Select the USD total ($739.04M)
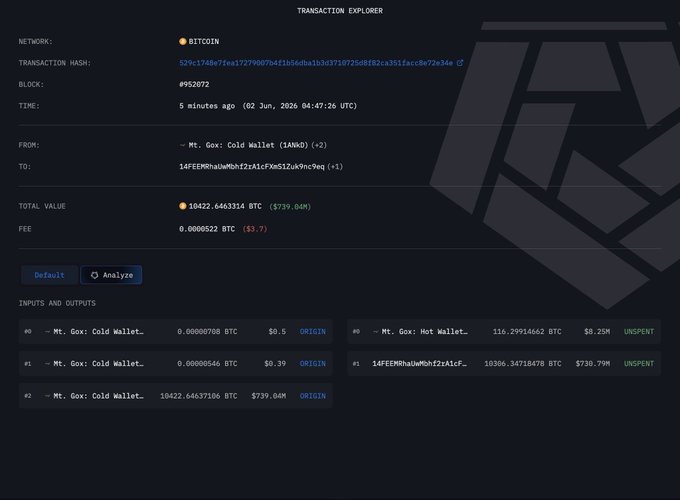 [290, 206]
